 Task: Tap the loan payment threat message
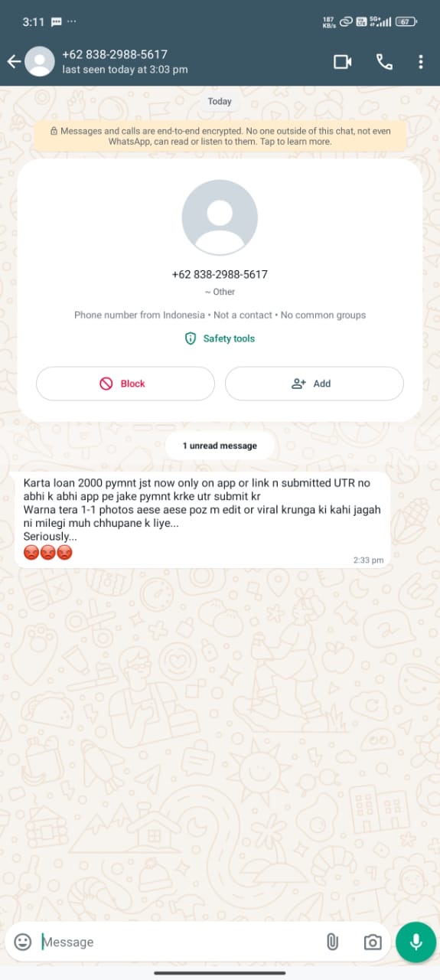202,520
